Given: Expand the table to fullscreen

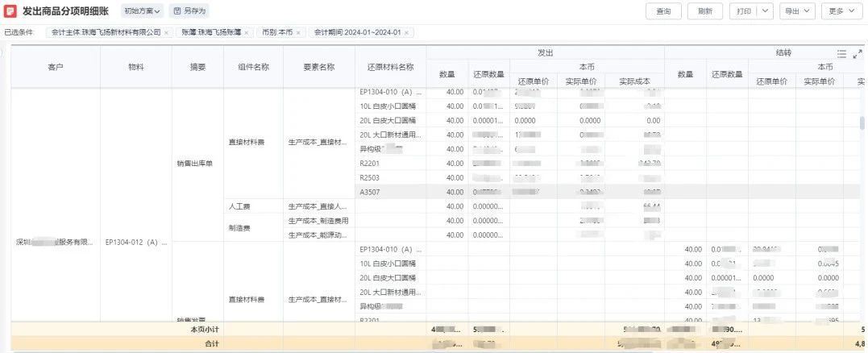Looking at the screenshot, I should (857, 54).
